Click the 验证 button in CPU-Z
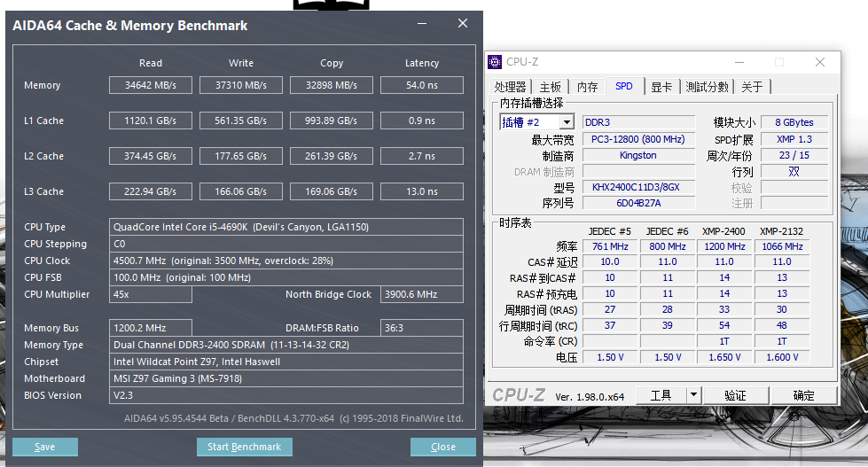Screen dimensions: 868x467 coord(736,395)
